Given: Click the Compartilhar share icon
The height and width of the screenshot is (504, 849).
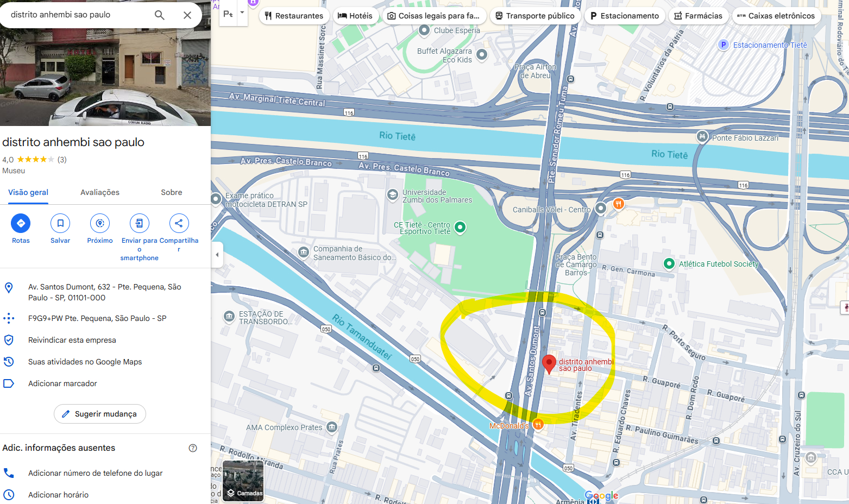Looking at the screenshot, I should [x=179, y=223].
